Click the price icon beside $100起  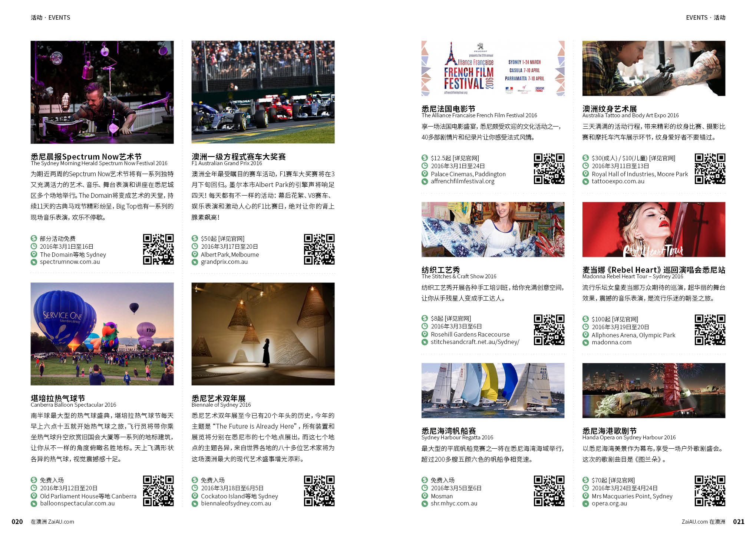click(x=585, y=319)
